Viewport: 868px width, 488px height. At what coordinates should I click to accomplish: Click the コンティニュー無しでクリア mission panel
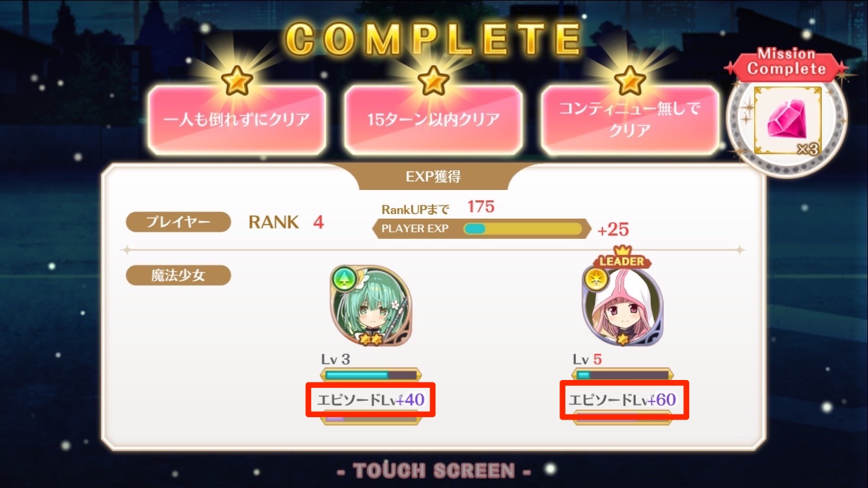click(630, 120)
